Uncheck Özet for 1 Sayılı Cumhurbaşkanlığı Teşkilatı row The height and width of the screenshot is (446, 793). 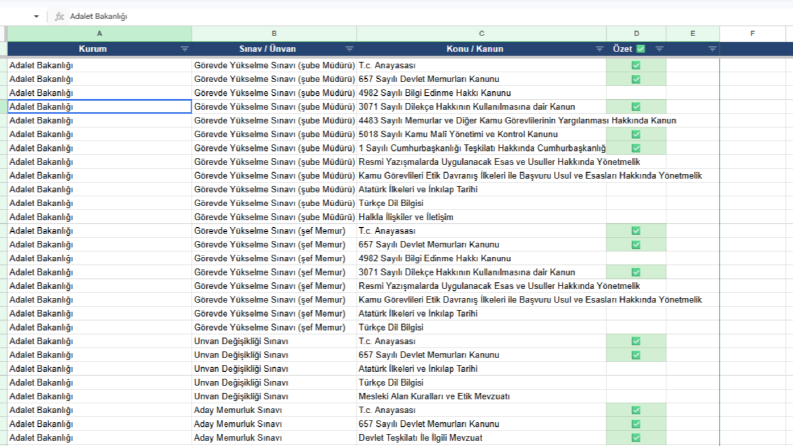(x=636, y=148)
